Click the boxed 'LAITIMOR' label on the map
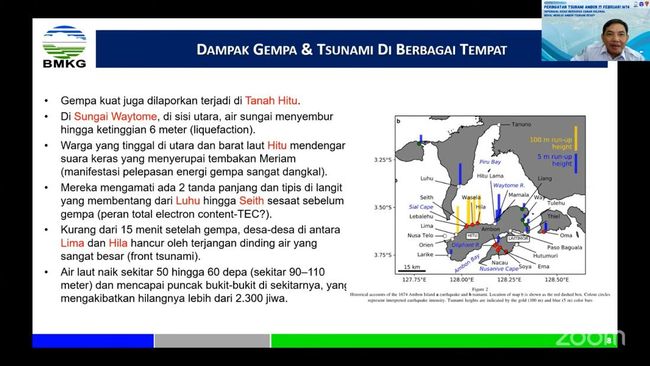The width and height of the screenshot is (650, 366). coord(518,239)
